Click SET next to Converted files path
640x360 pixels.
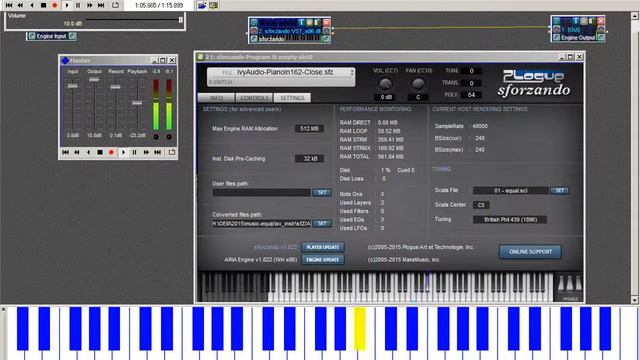coord(322,224)
